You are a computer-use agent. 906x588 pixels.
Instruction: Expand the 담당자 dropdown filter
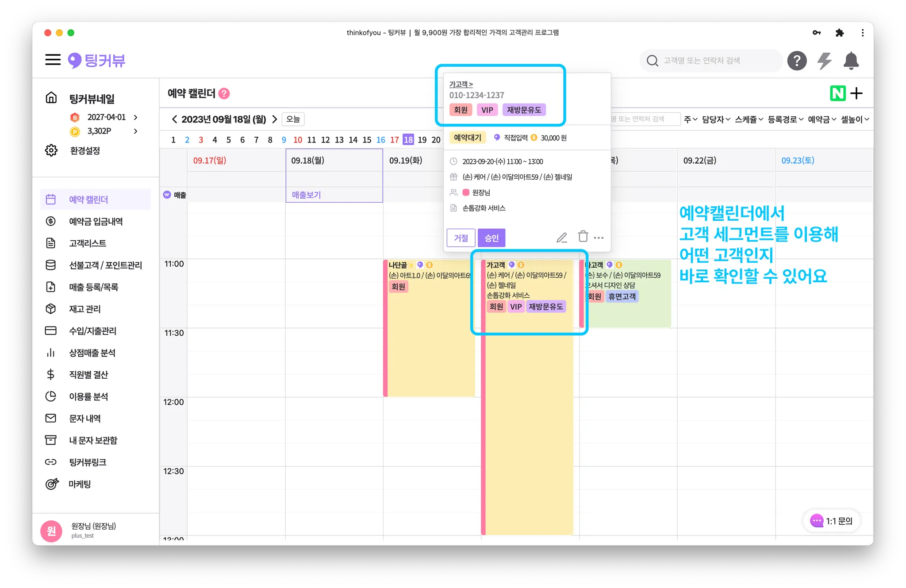[715, 119]
